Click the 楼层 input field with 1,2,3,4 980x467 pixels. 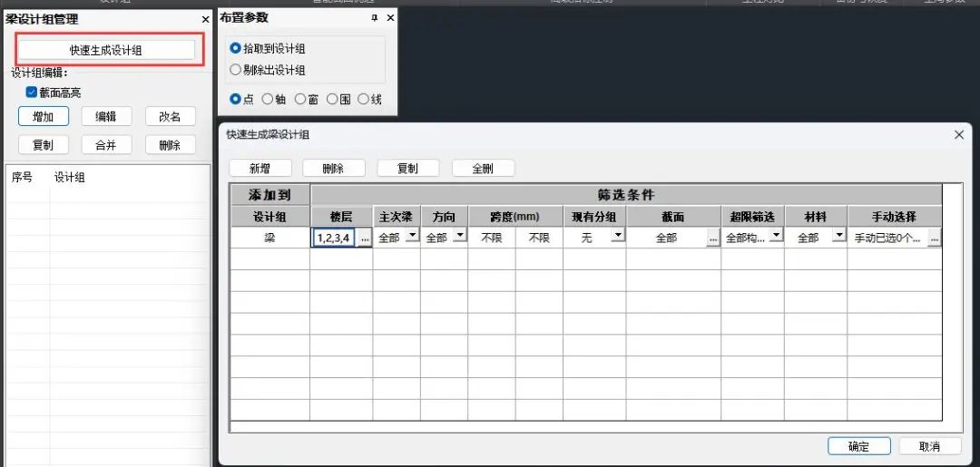point(334,238)
